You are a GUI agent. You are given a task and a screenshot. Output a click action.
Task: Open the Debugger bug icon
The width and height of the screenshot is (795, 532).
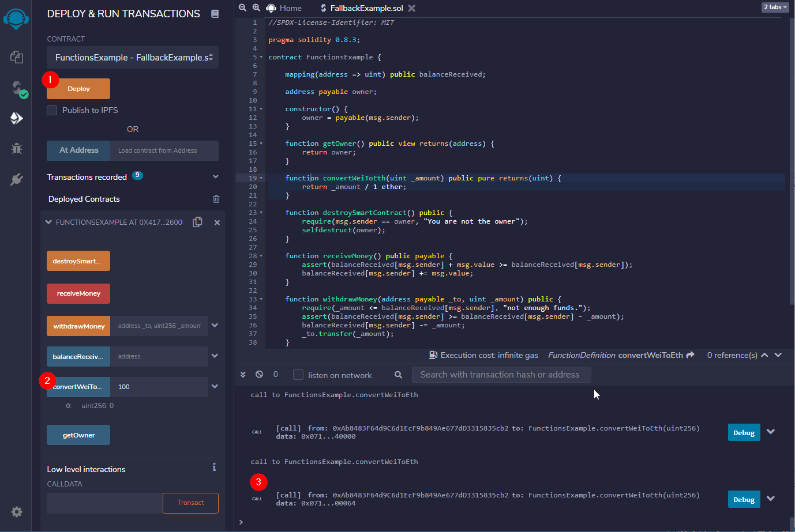coord(17,149)
